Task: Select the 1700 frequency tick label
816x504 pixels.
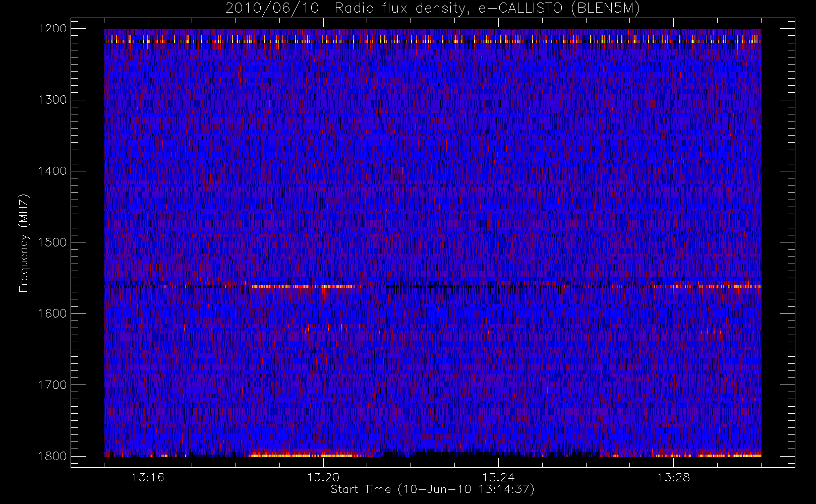Action: click(52, 385)
